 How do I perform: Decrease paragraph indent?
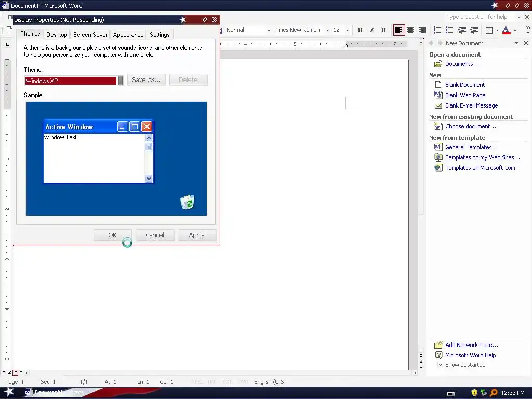click(461, 30)
